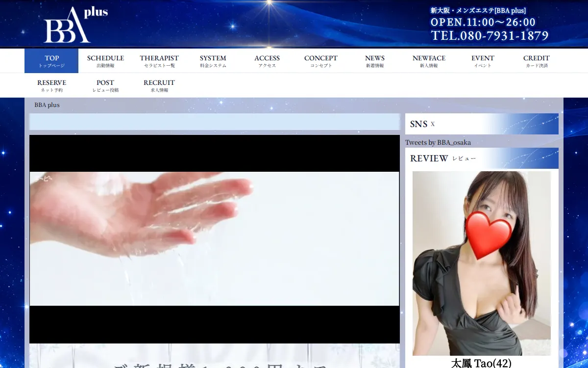Click the phone number 080-7931-1879

point(490,36)
